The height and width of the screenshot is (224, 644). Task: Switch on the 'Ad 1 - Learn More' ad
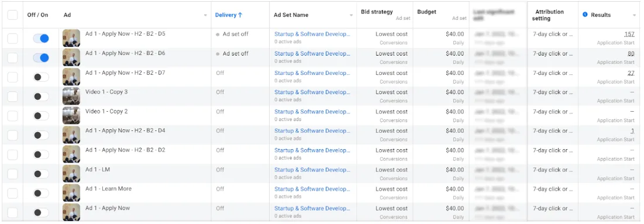41,193
